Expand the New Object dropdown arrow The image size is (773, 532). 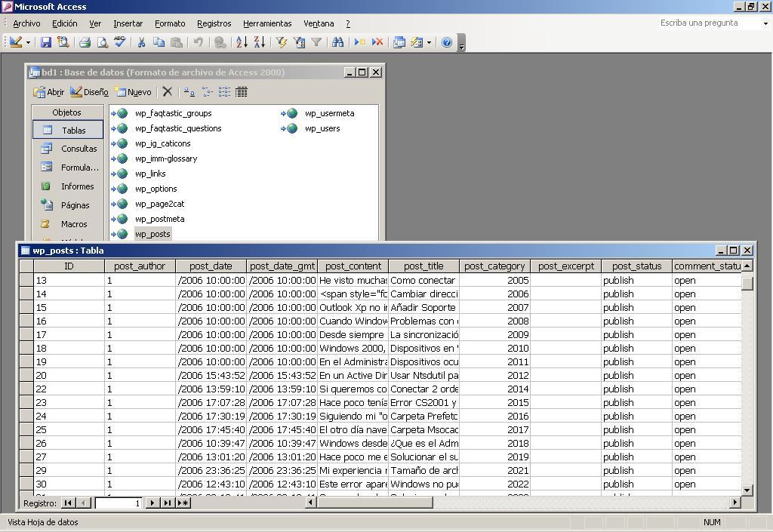(x=429, y=43)
